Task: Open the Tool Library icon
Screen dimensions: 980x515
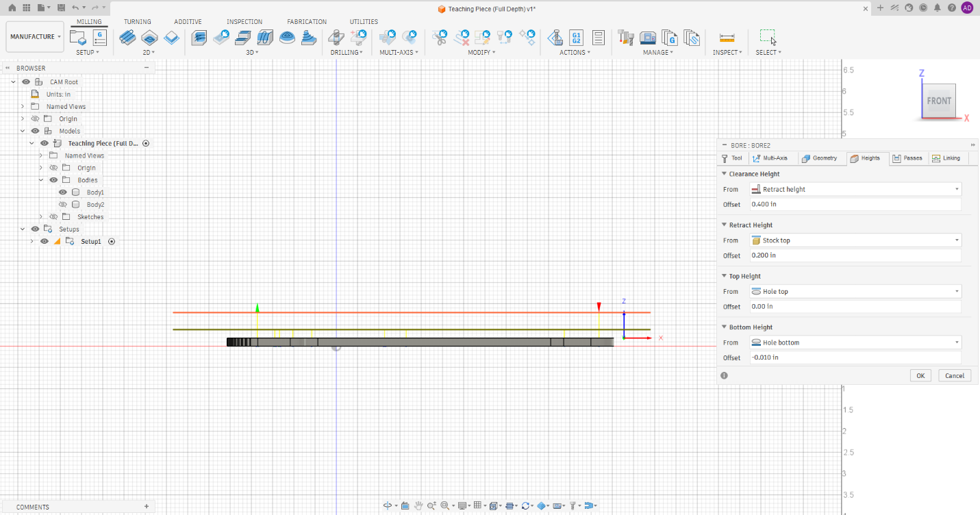Action: pos(625,37)
